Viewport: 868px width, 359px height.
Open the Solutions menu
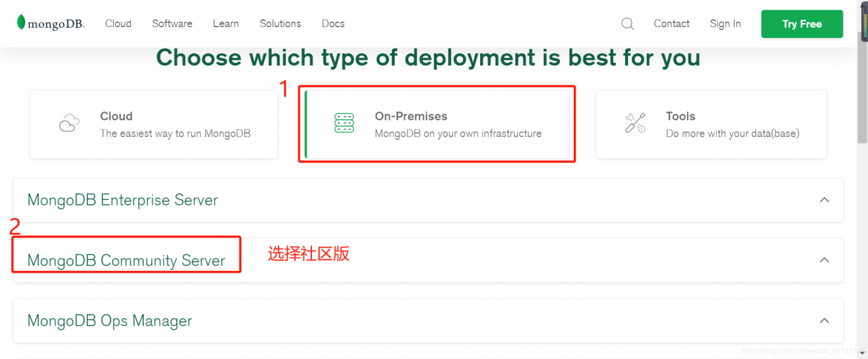click(x=280, y=24)
